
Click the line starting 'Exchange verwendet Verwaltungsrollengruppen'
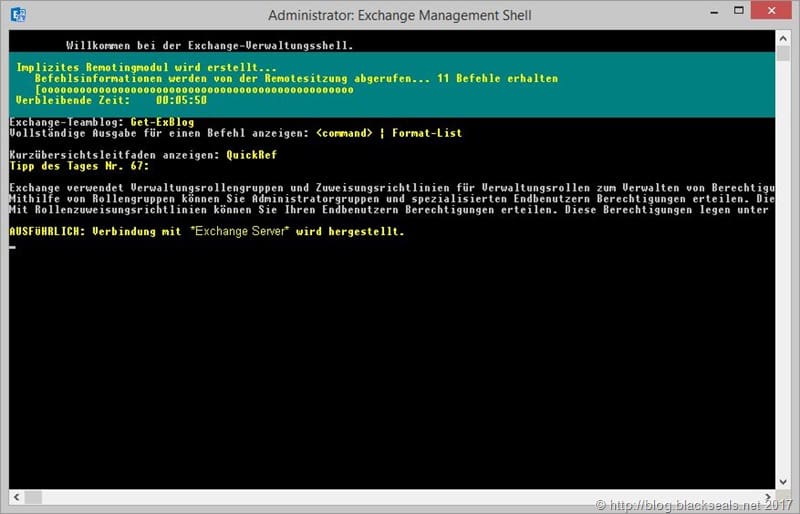click(x=392, y=188)
